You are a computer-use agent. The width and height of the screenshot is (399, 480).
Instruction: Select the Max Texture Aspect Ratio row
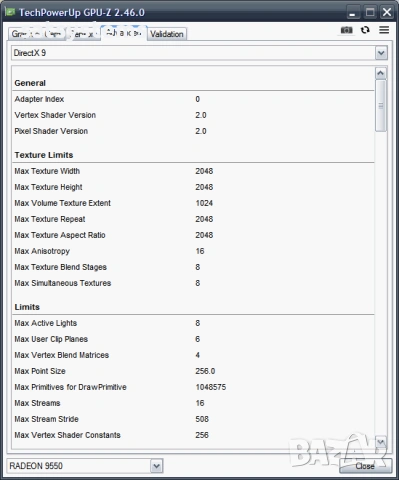point(193,235)
